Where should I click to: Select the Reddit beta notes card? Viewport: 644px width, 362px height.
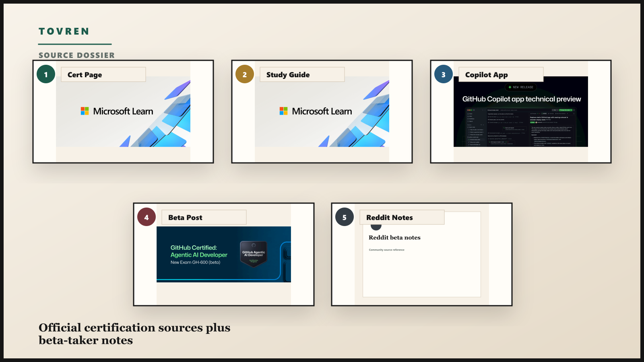point(422,254)
